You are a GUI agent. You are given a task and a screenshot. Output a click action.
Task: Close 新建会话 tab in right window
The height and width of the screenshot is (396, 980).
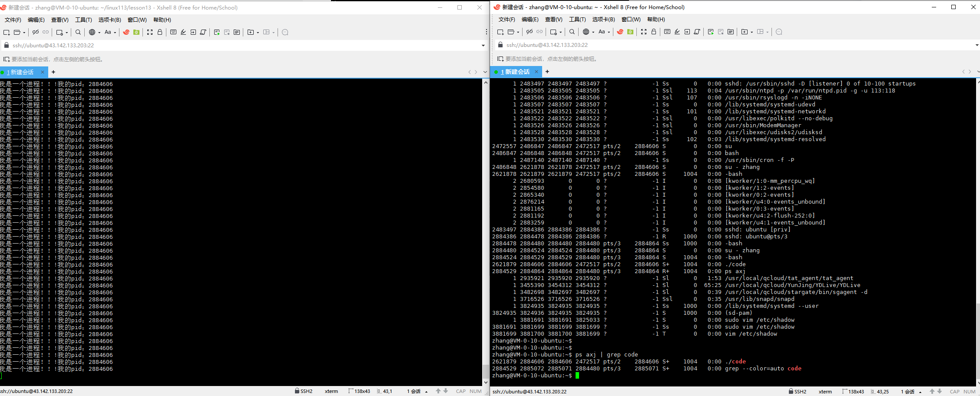(x=536, y=72)
